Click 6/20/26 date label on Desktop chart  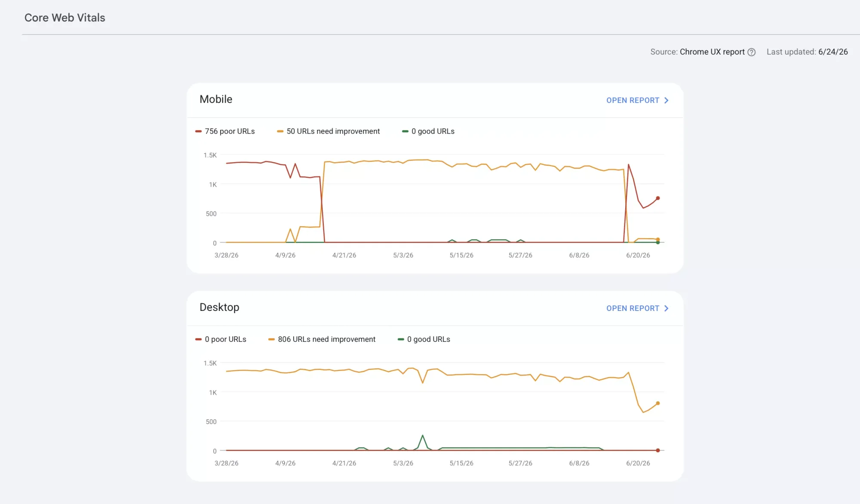pyautogui.click(x=638, y=464)
